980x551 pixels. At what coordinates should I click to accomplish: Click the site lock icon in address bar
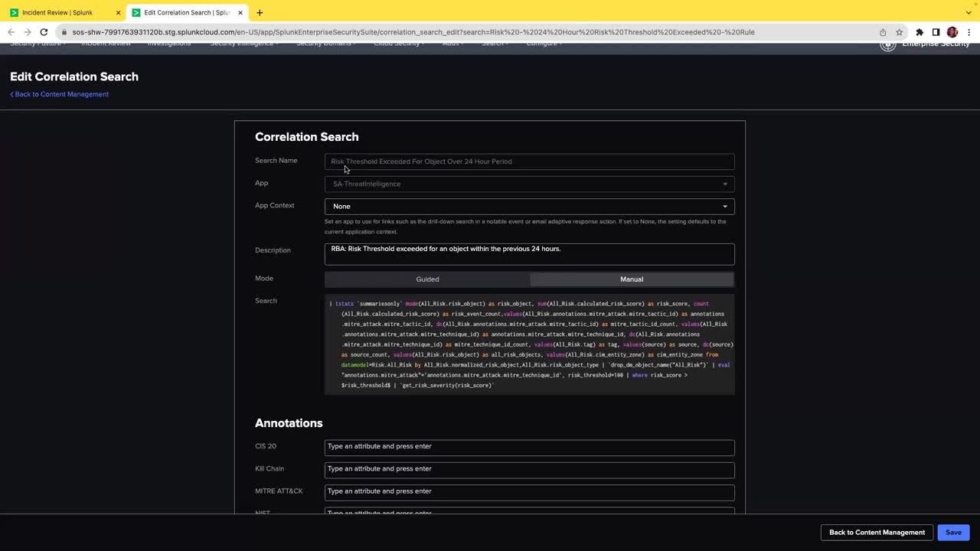66,32
